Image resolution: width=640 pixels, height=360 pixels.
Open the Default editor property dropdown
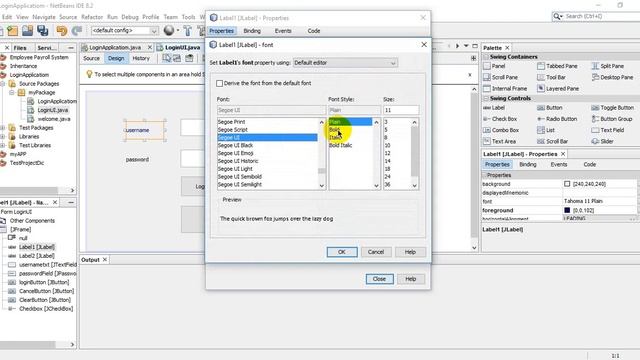coord(345,63)
